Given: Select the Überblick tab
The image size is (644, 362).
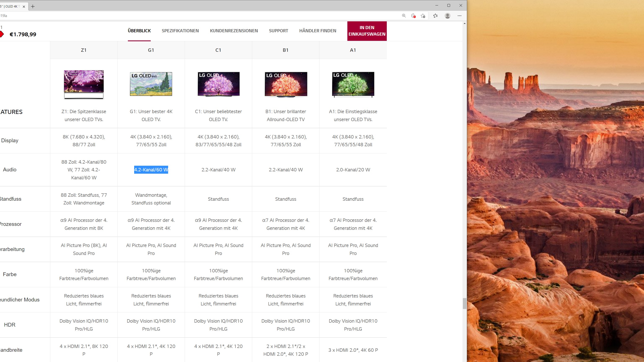Looking at the screenshot, I should 139,31.
